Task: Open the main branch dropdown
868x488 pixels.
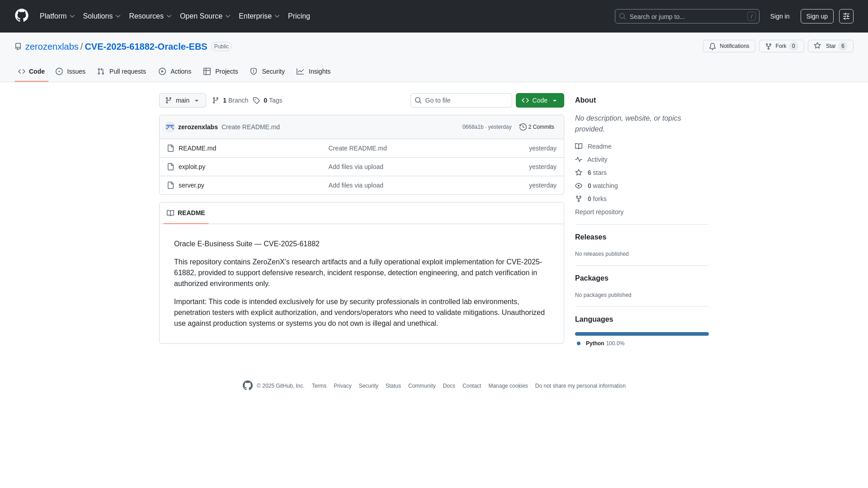Action: (182, 100)
